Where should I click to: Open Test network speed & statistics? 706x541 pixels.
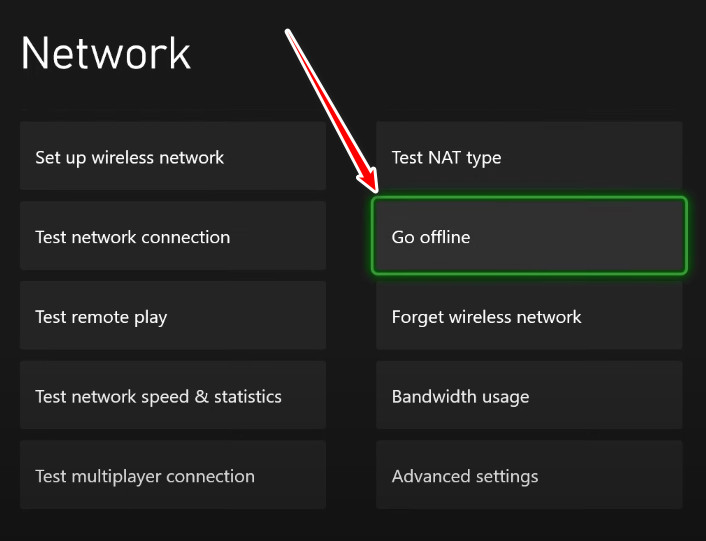173,395
